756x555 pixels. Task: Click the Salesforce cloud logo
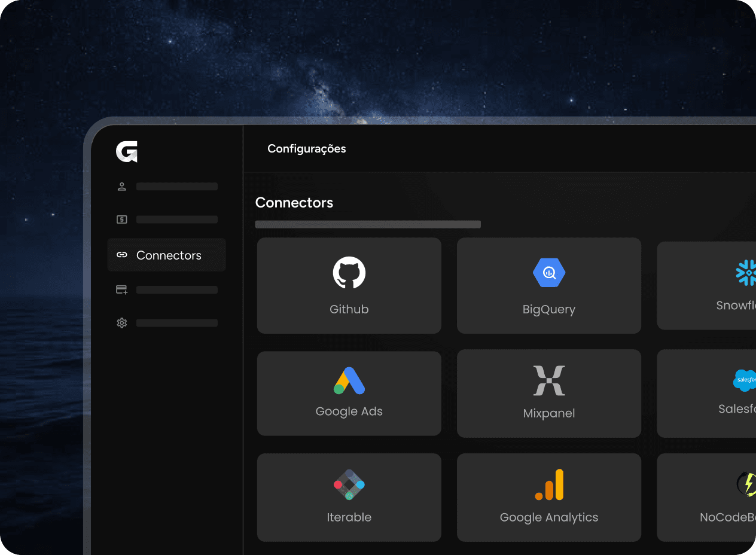point(745,380)
